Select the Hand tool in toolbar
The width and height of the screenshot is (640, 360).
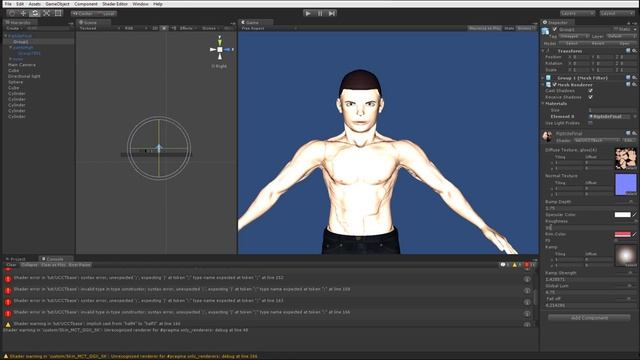(x=12, y=13)
